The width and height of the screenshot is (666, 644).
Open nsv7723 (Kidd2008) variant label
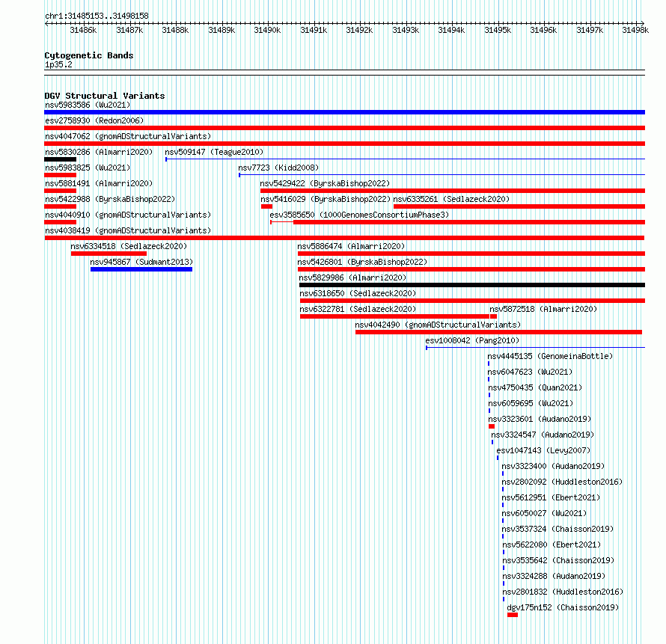coord(278,168)
